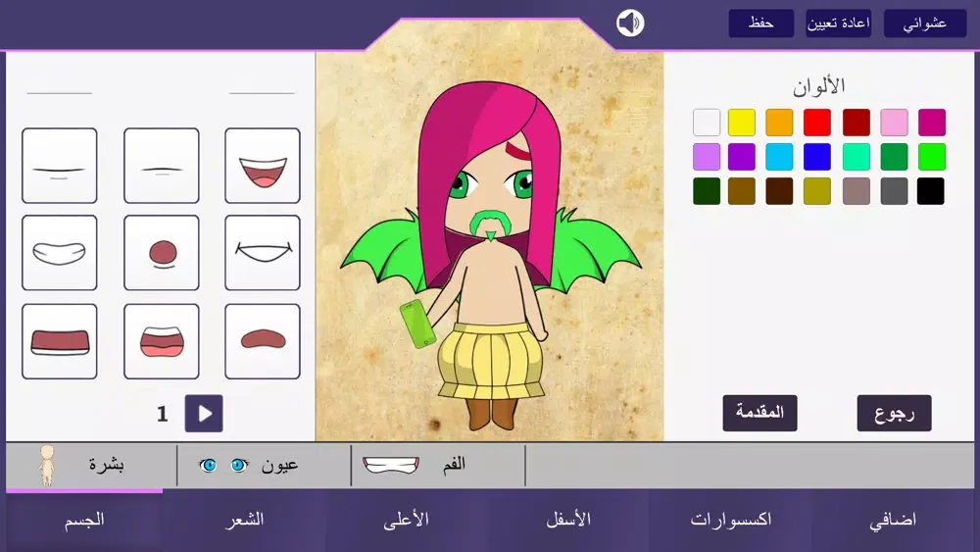This screenshot has width=980, height=552.
Task: Pick the dark red color swatch
Action: pos(857,123)
